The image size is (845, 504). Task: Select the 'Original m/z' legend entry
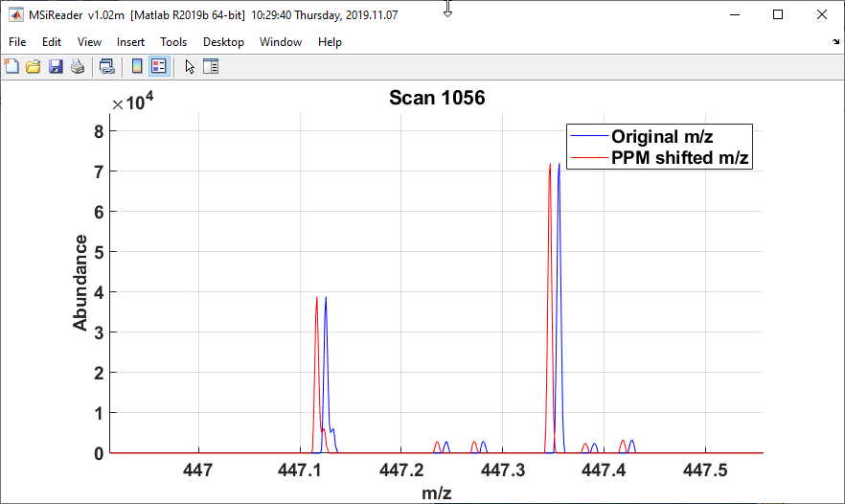pos(662,136)
